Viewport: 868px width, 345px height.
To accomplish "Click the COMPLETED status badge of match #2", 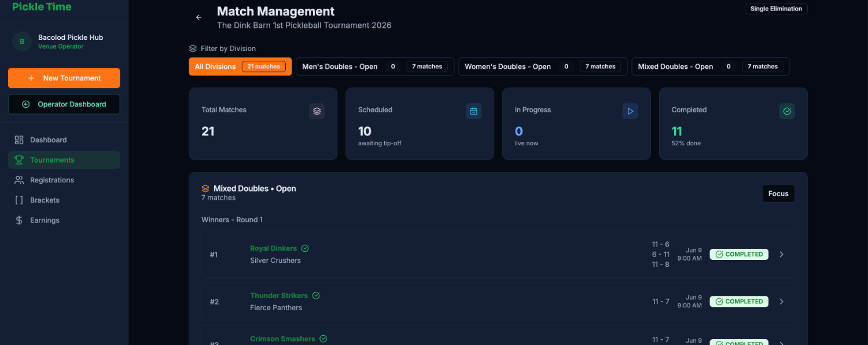I will [x=739, y=301].
